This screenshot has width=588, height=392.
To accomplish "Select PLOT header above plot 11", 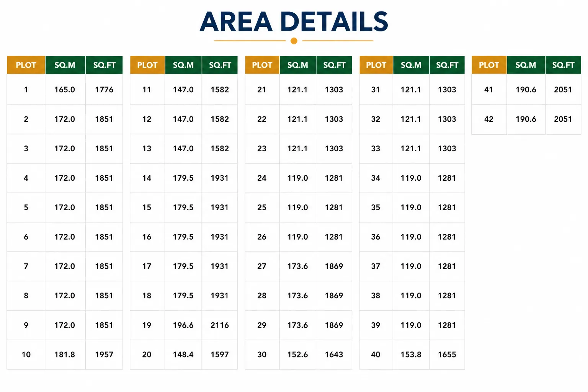I will tap(147, 65).
